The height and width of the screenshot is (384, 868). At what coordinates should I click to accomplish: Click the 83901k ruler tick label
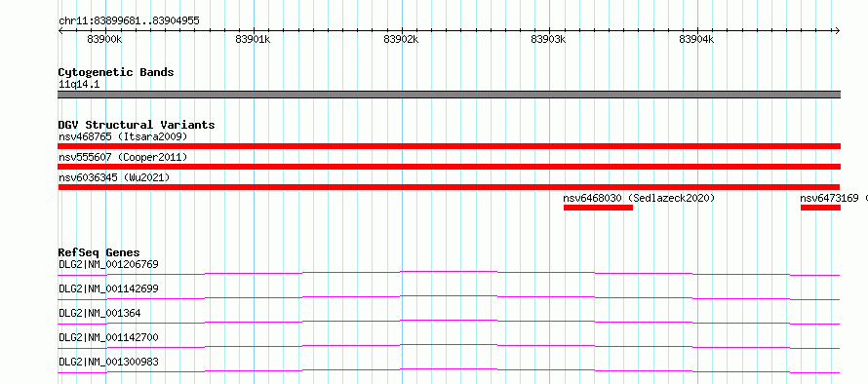tap(253, 39)
